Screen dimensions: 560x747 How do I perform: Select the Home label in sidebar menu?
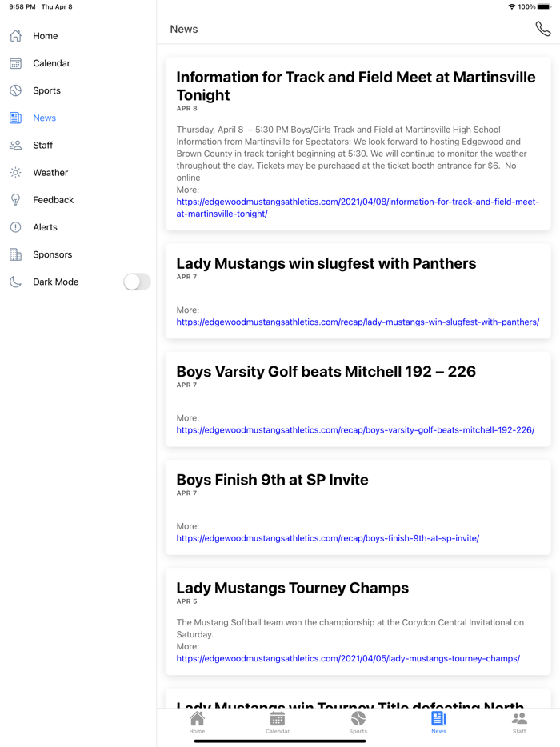point(46,36)
